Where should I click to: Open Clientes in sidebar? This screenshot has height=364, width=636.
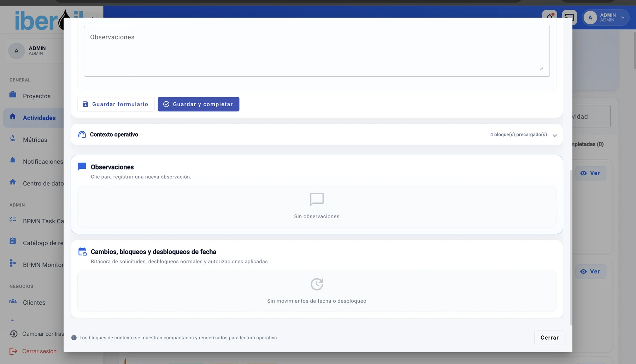click(x=34, y=303)
